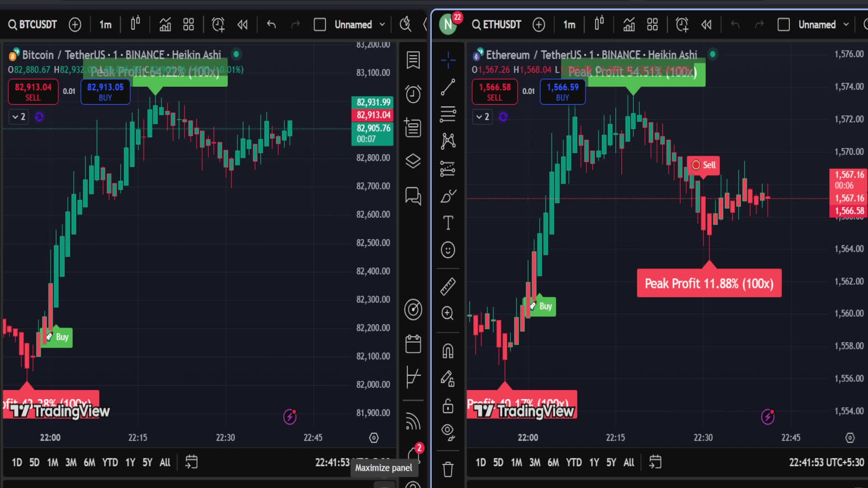
Task: Click SELL 1,566.58 button
Action: pos(495,92)
